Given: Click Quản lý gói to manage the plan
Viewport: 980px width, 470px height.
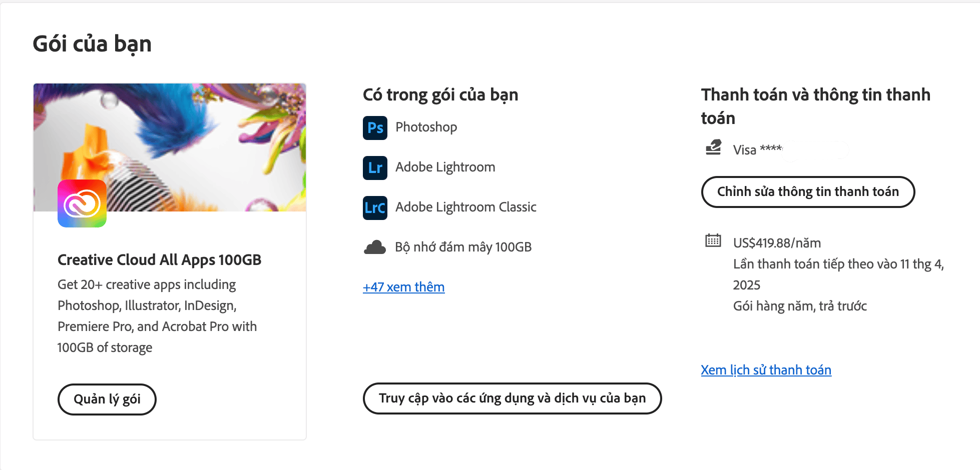Looking at the screenshot, I should pos(107,399).
